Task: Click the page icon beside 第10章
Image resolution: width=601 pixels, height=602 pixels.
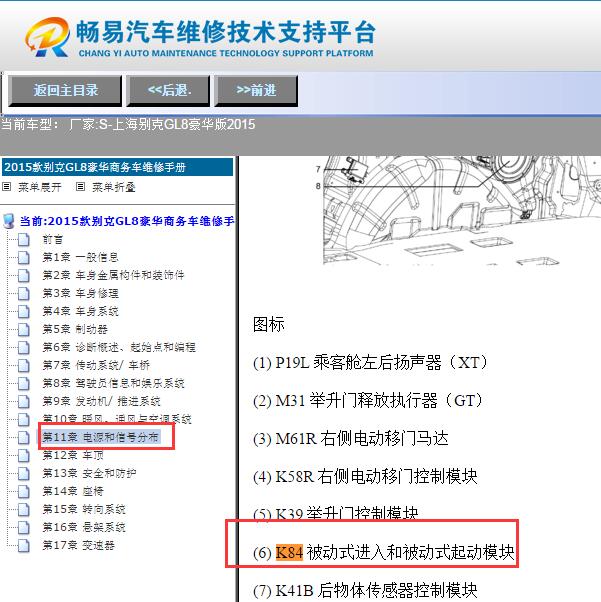Action: coord(24,419)
